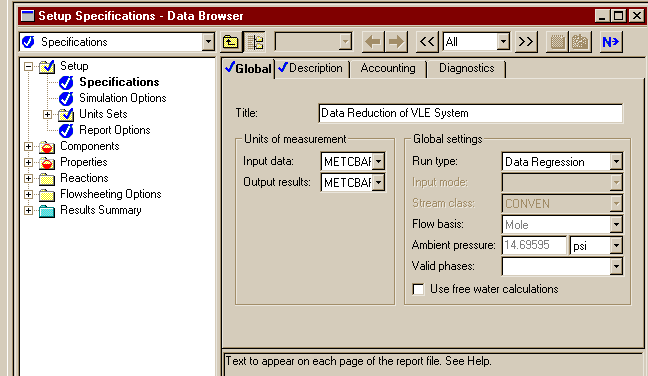This screenshot has width=648, height=376.
Task: Click the next form >> button
Action: (526, 42)
